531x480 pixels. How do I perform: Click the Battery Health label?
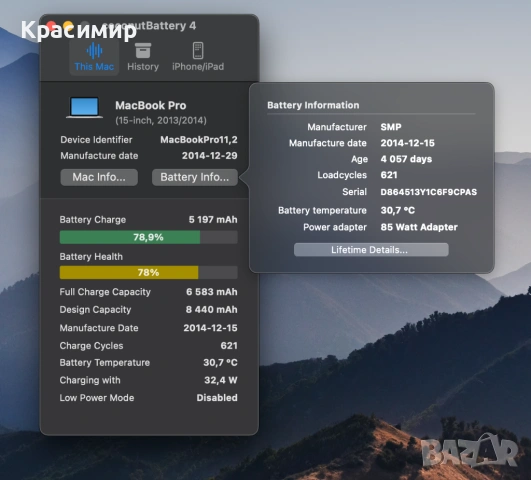click(x=91, y=257)
